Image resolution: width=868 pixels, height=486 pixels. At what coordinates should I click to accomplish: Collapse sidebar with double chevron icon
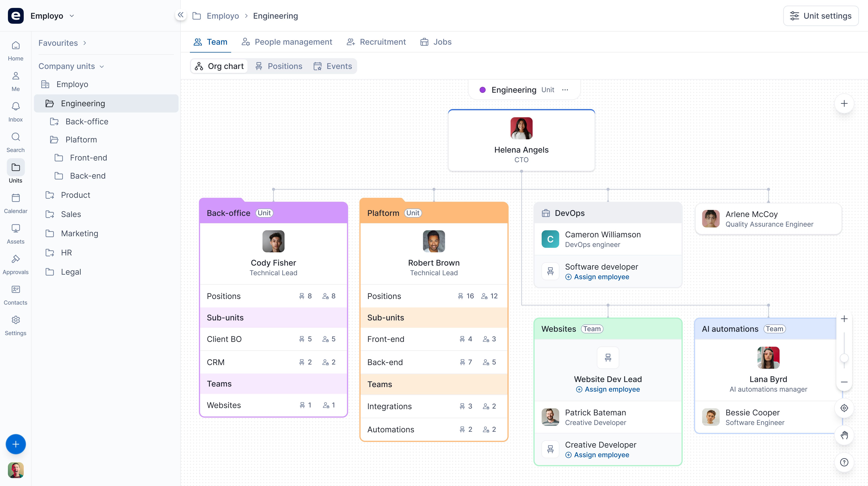pyautogui.click(x=181, y=15)
